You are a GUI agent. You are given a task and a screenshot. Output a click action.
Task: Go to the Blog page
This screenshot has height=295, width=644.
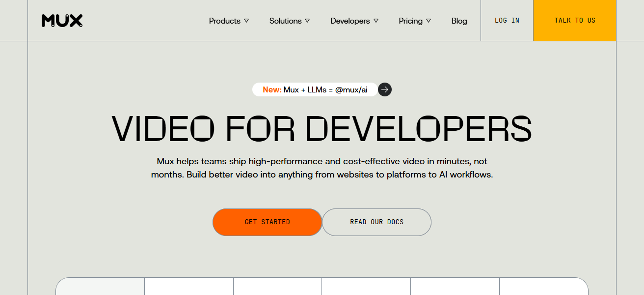[x=459, y=21]
